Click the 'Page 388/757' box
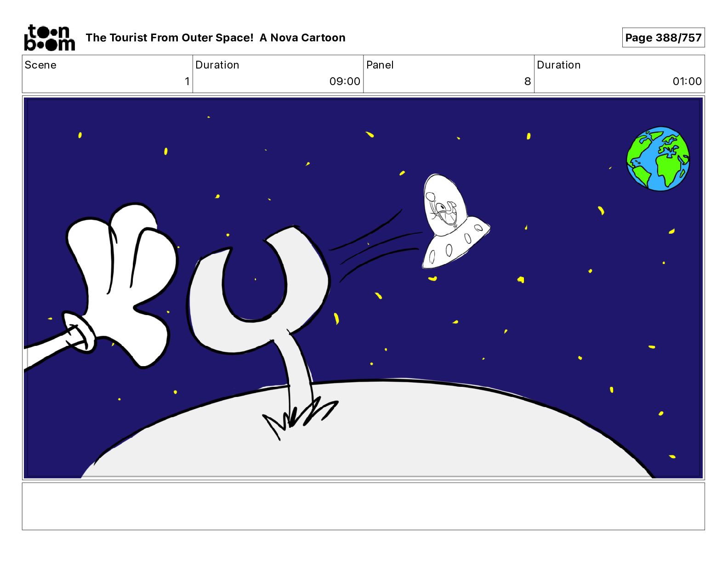Image resolution: width=728 pixels, height=563 pixels. [x=663, y=38]
